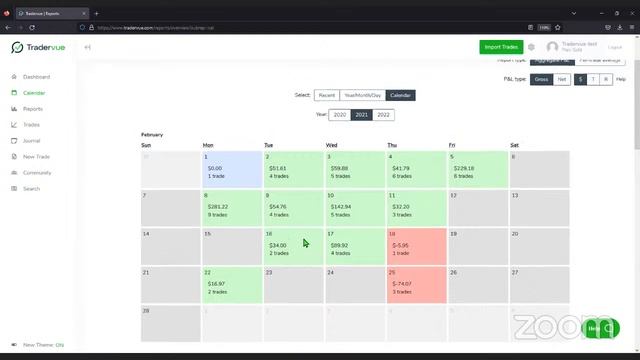Viewport: 640px width, 360px height.
Task: Expand the browser tab list chevron
Action: (x=574, y=13)
